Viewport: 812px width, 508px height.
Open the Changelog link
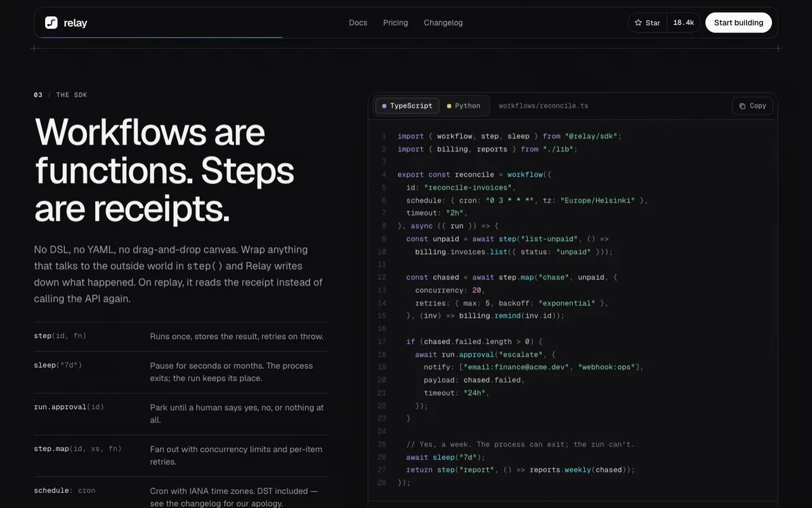pyautogui.click(x=443, y=23)
